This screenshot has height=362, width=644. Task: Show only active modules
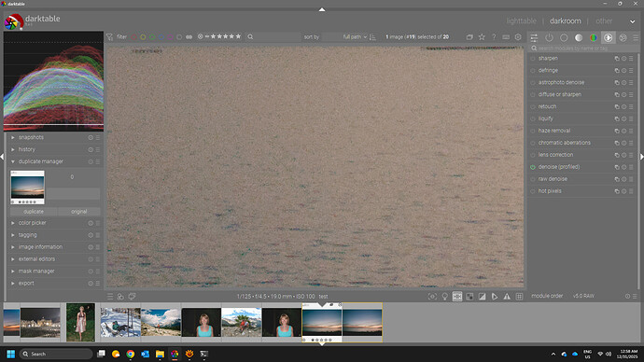pyautogui.click(x=549, y=37)
